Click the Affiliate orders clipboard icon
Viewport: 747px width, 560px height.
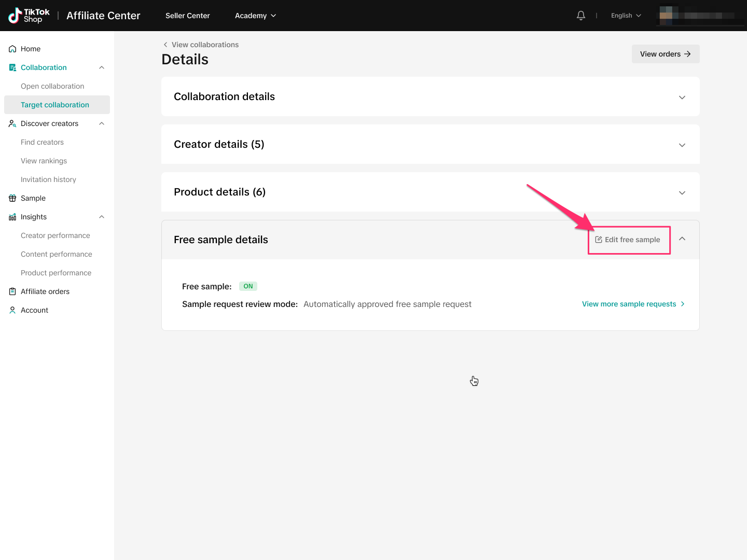(12, 291)
